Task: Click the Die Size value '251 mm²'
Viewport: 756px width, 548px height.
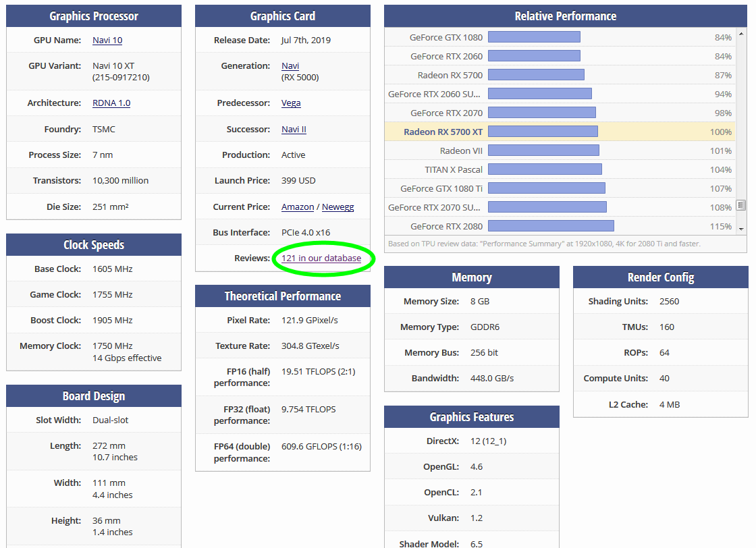Action: point(111,207)
